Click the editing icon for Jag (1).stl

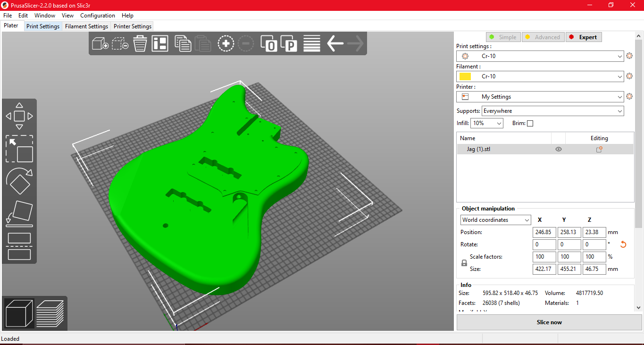[x=599, y=149]
